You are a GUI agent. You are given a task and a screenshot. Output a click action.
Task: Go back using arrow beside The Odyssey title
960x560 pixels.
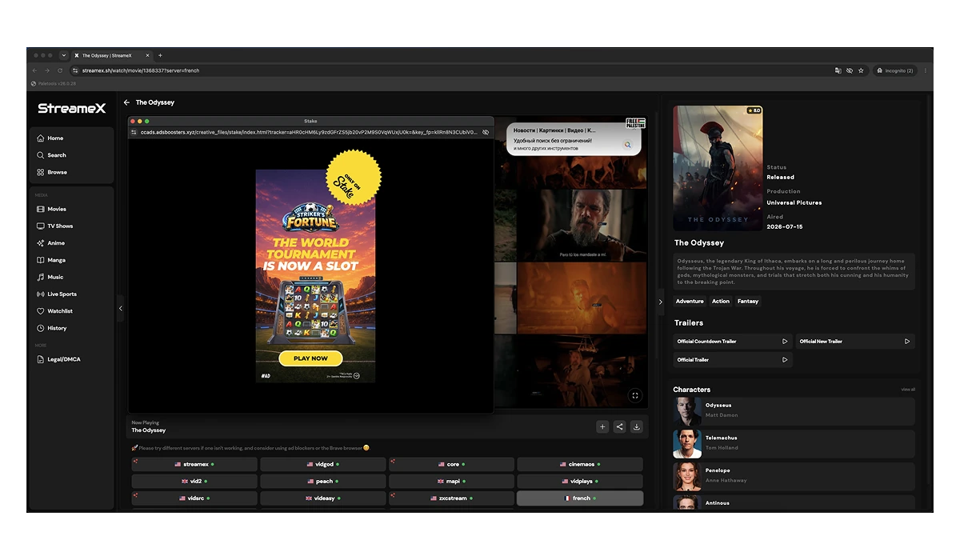(x=126, y=102)
